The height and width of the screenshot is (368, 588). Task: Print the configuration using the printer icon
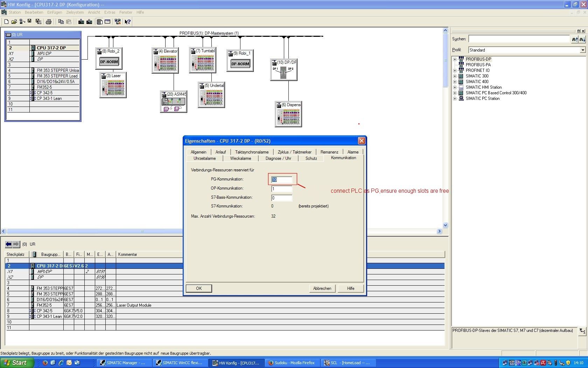tap(49, 22)
